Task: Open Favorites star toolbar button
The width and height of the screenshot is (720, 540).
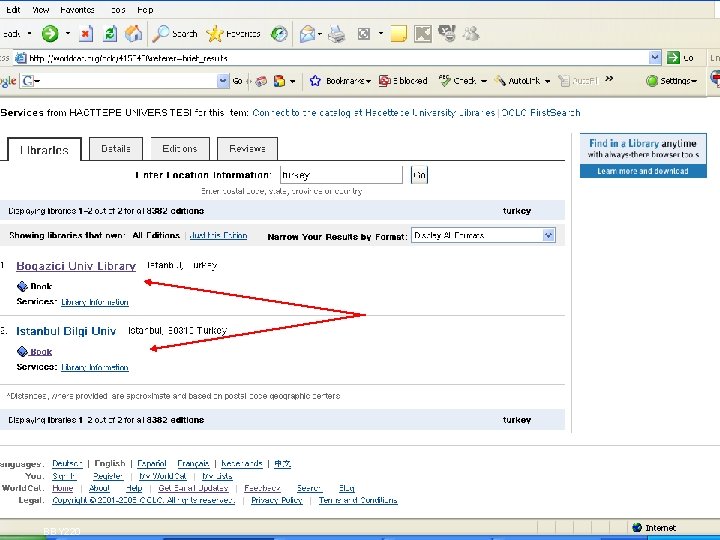Action: tap(233, 34)
